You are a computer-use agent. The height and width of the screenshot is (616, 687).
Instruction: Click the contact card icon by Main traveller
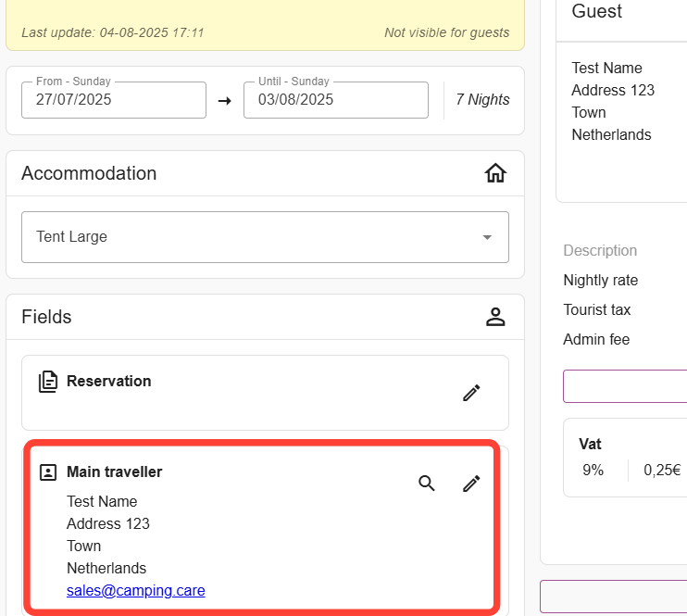[47, 472]
